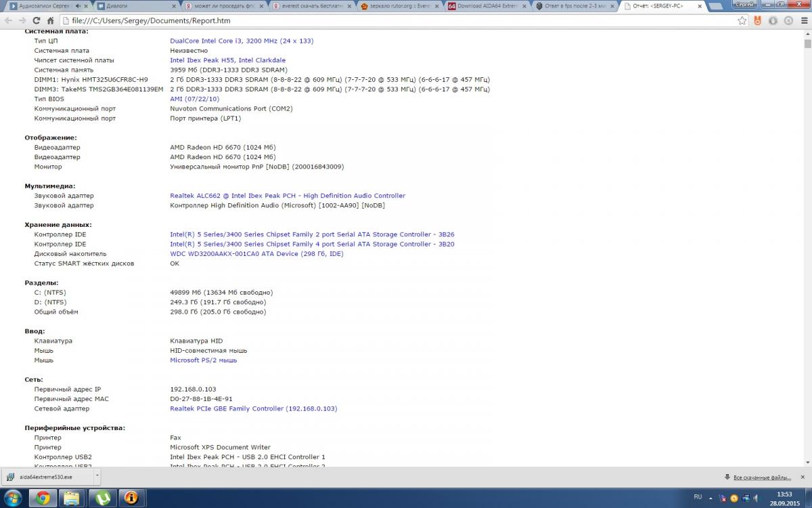The height and width of the screenshot is (508, 812).
Task: Click the DualCore Intel Core i3 link
Action: pyautogui.click(x=242, y=41)
